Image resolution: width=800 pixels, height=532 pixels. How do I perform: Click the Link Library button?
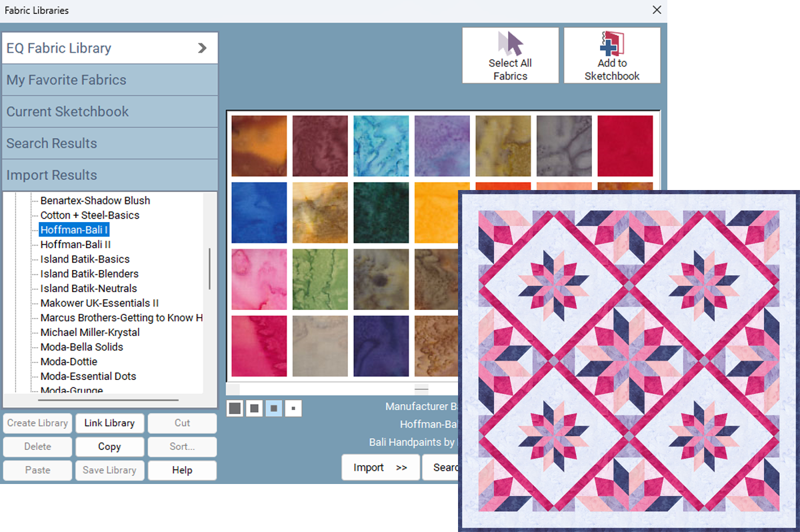point(109,423)
